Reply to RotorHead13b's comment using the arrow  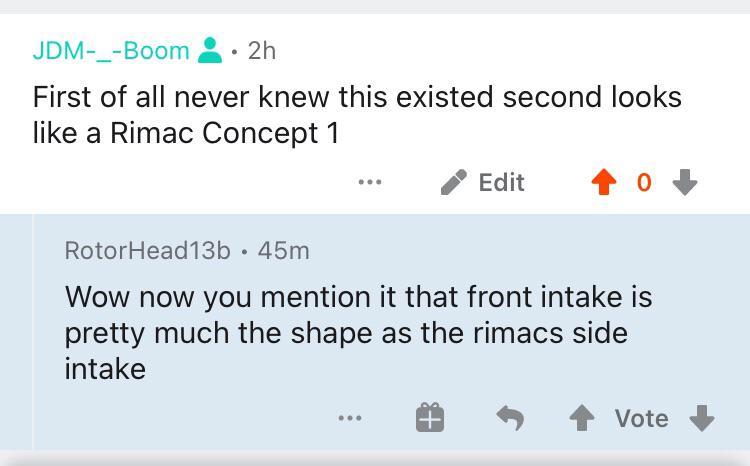510,418
